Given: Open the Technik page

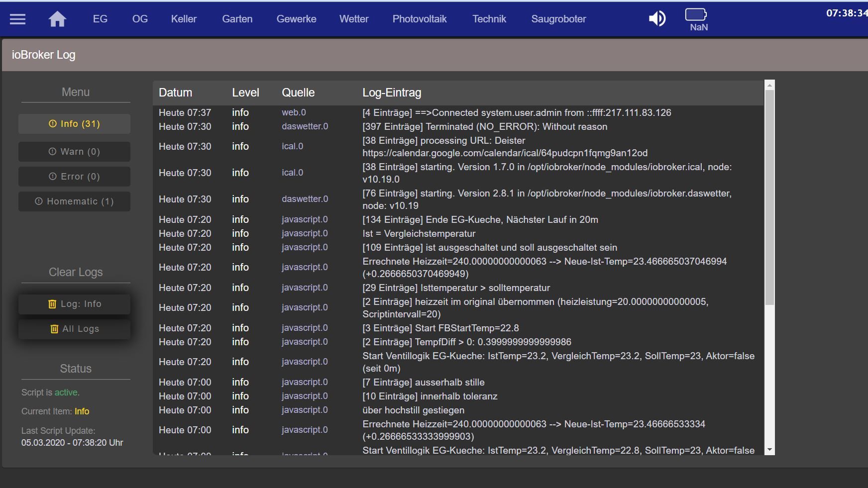Looking at the screenshot, I should 489,19.
